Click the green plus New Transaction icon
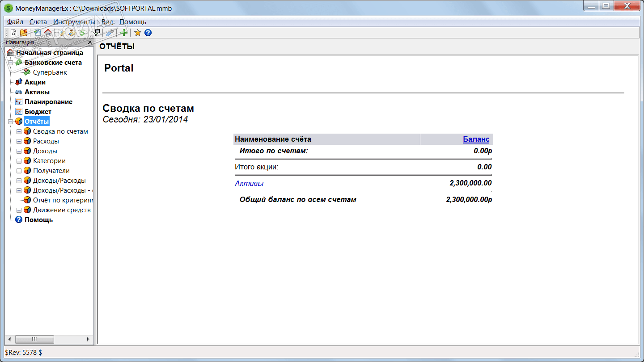Screen dimensions: 644x362 pos(124,33)
